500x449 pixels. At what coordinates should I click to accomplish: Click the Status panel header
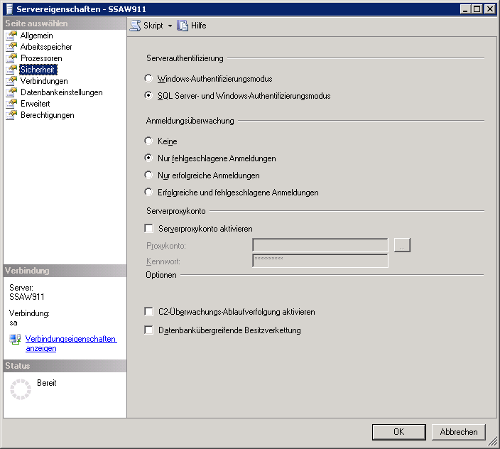[x=65, y=366]
